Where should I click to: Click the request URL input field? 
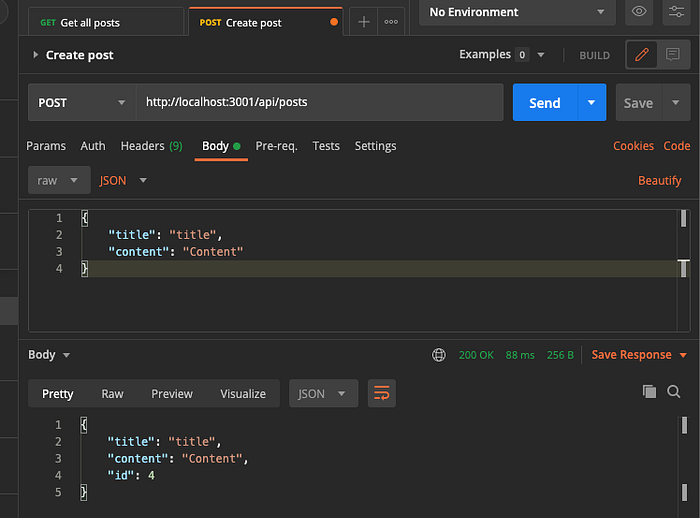point(320,102)
